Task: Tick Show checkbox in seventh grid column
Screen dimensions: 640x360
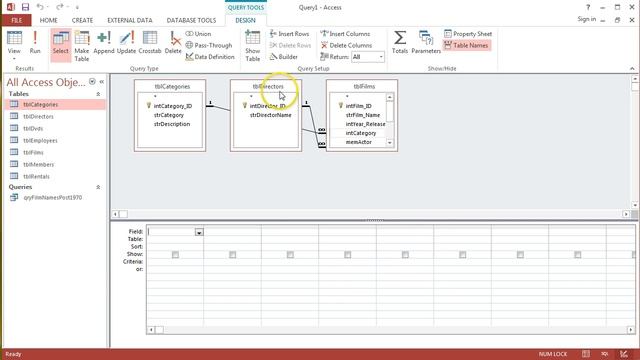Action: 520,255
